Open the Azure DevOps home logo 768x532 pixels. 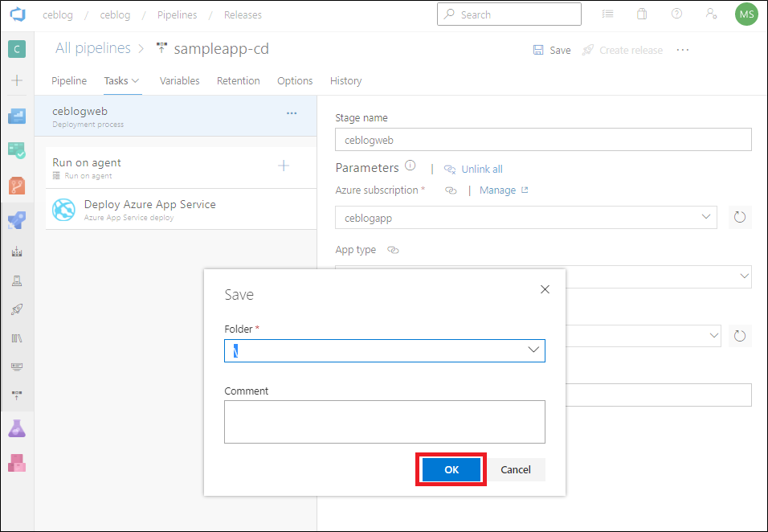pyautogui.click(x=17, y=14)
